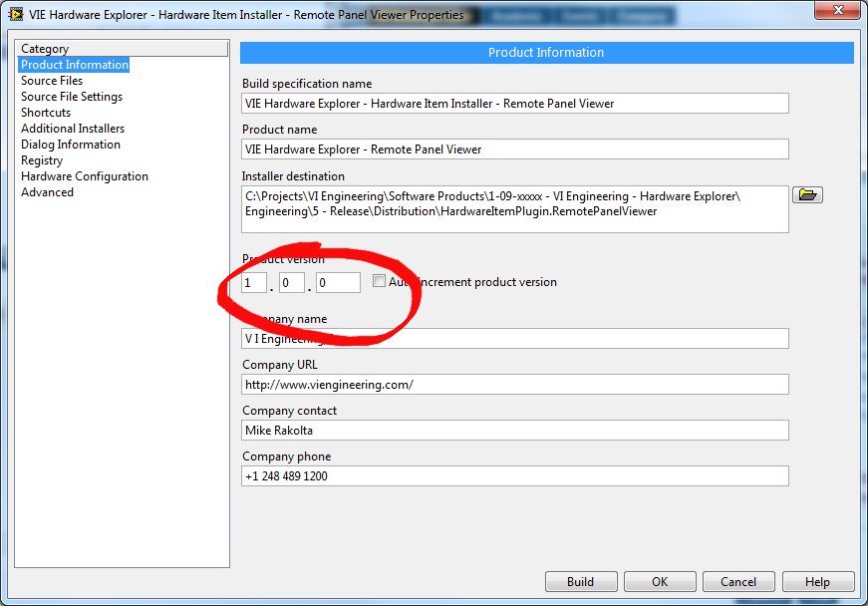Go to Source File Settings category
Screen dimensions: 868x606
[x=72, y=97]
